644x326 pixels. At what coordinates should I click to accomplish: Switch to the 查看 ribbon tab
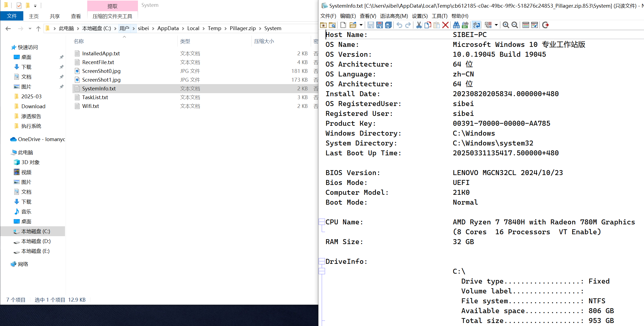pyautogui.click(x=76, y=16)
